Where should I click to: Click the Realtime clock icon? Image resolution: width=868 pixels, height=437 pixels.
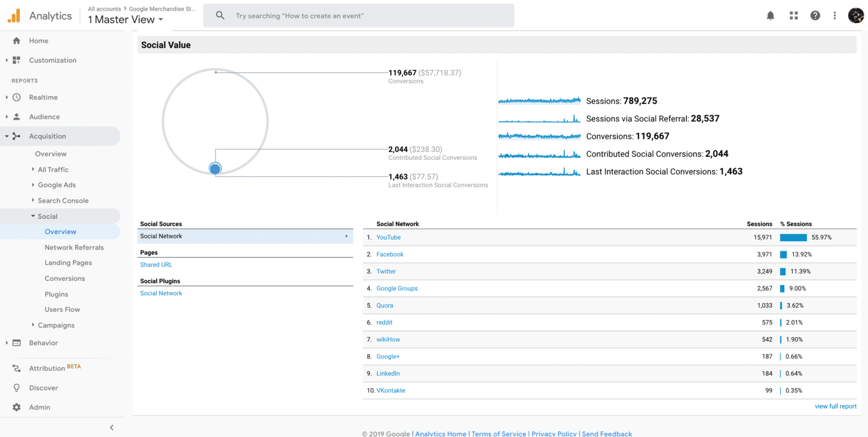coord(16,97)
